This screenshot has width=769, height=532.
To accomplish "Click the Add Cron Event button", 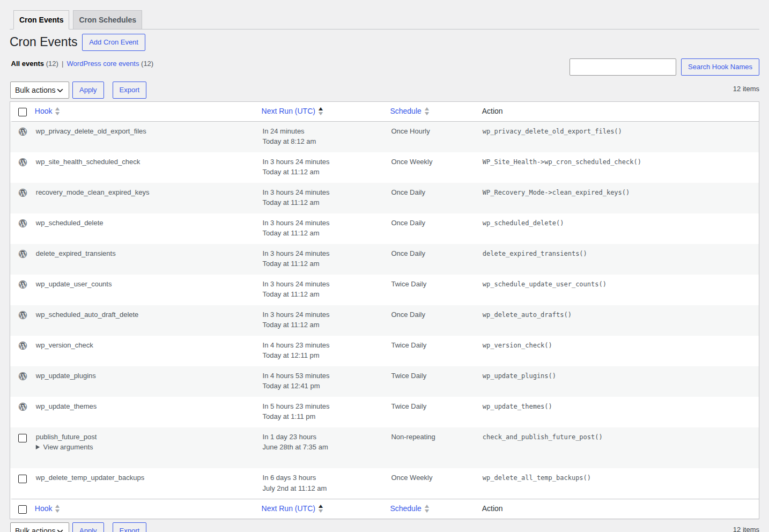I will [114, 42].
